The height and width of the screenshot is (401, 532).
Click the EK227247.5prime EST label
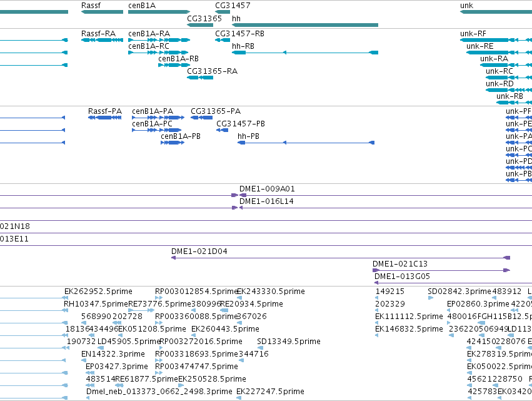pyautogui.click(x=271, y=392)
